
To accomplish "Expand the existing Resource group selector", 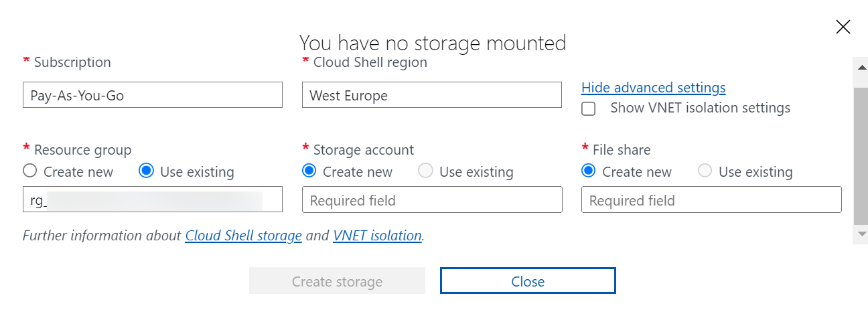I will pyautogui.click(x=152, y=200).
